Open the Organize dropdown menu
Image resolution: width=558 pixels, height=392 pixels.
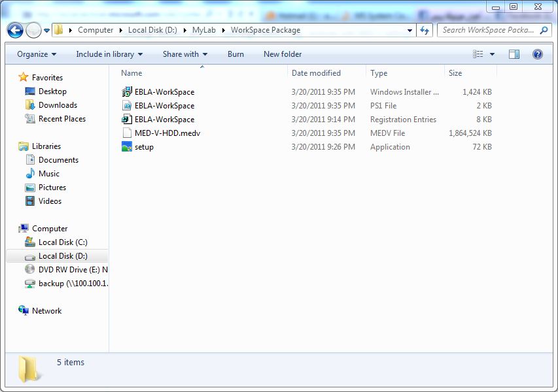pos(37,54)
